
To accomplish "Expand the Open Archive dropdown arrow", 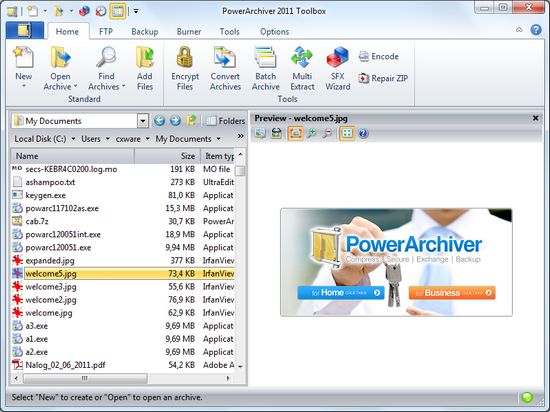I will pos(75,86).
